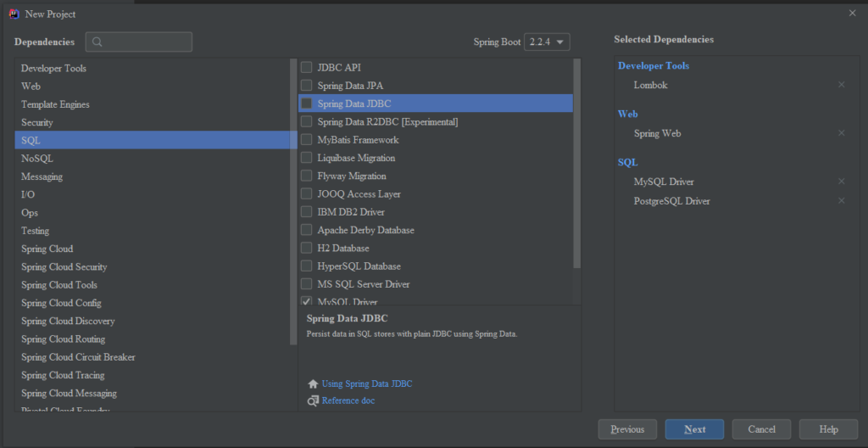Click the search magnifier icon

pos(97,42)
